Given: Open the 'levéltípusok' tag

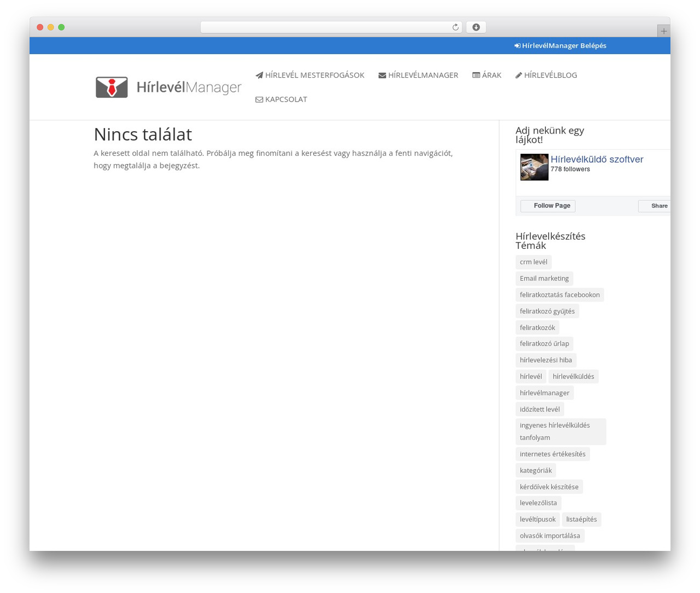Looking at the screenshot, I should (538, 519).
